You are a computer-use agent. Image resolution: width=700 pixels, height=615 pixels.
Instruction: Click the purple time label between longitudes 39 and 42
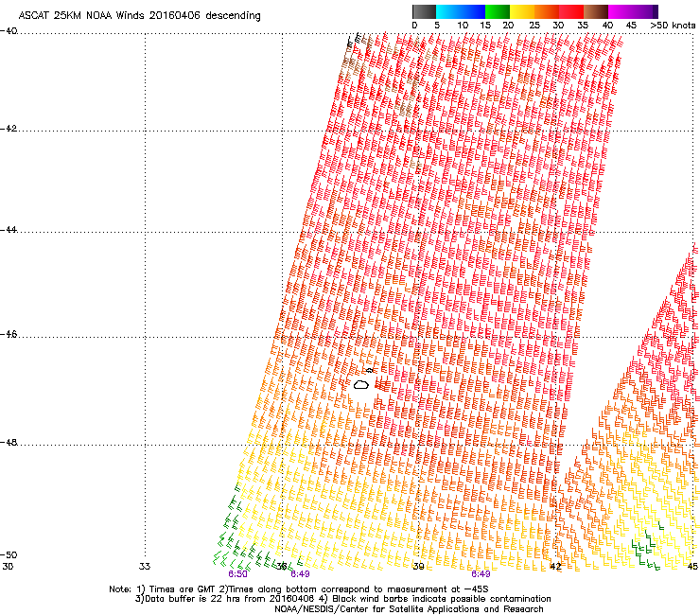(481, 574)
